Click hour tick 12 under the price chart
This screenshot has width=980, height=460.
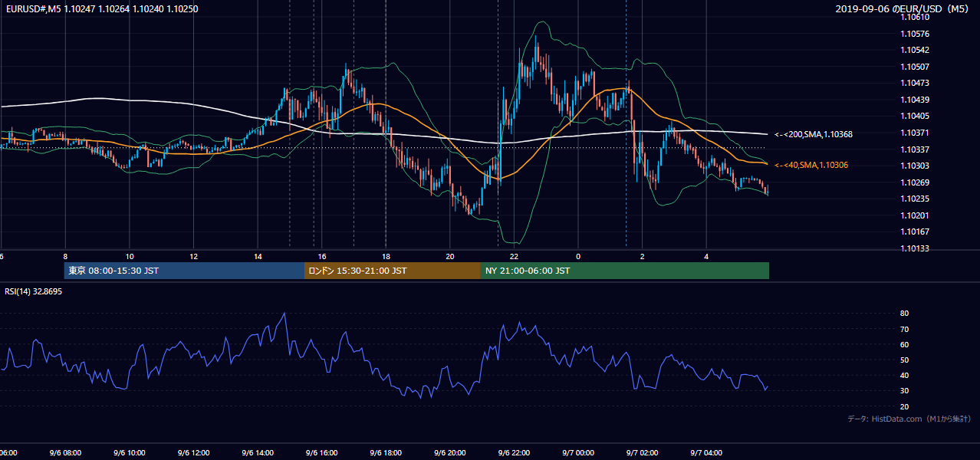point(194,257)
